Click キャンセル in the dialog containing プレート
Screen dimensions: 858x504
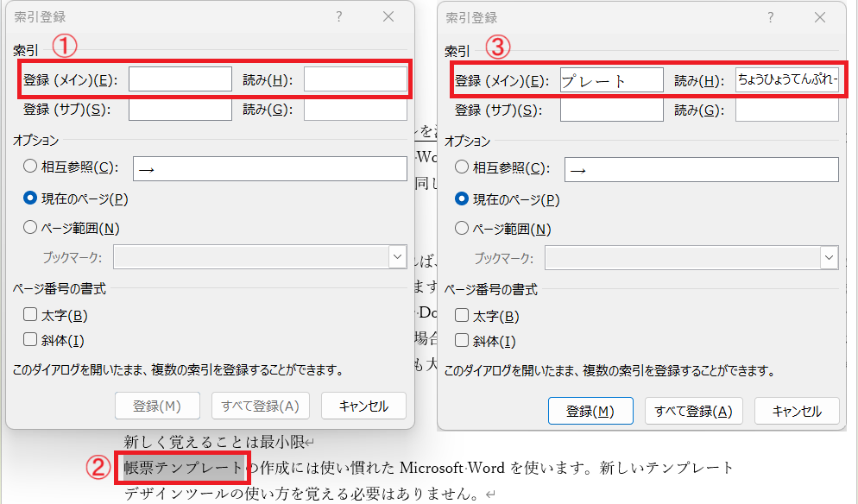pos(797,411)
